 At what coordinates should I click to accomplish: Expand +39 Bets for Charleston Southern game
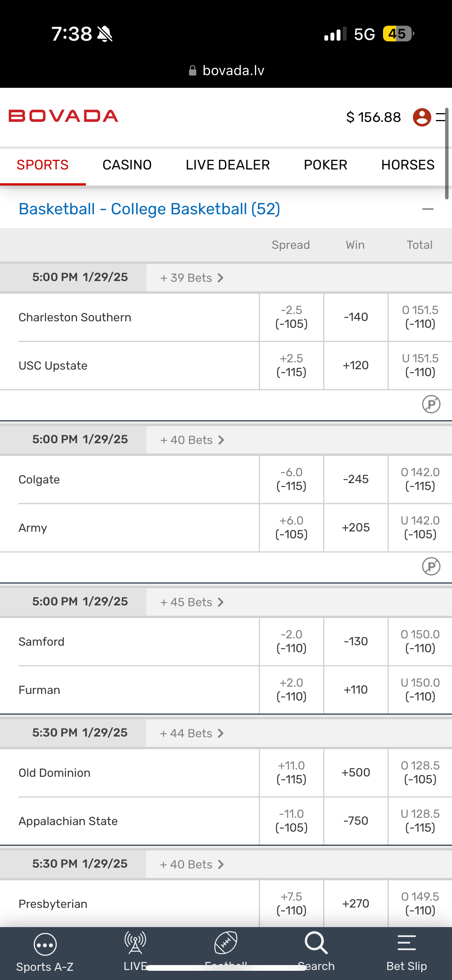[192, 278]
